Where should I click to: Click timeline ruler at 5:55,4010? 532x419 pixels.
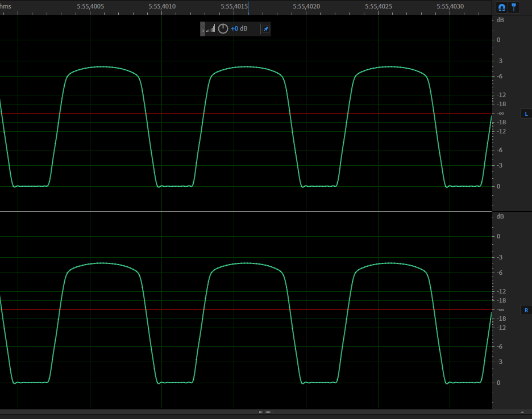(x=162, y=6)
